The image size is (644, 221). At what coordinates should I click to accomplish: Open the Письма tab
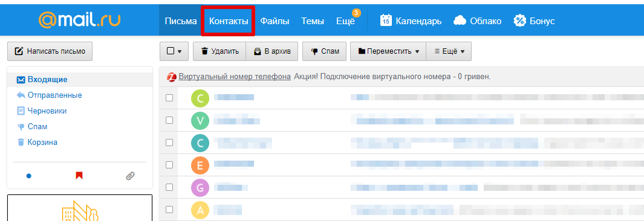[181, 21]
